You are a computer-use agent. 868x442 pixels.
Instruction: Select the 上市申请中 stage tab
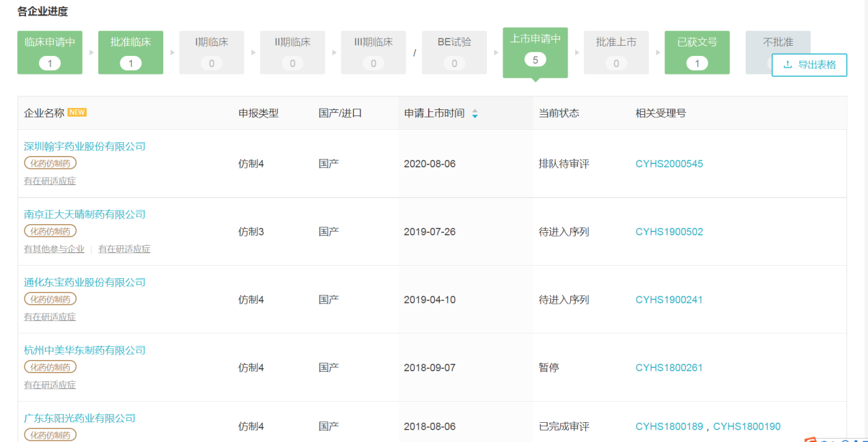(x=535, y=51)
